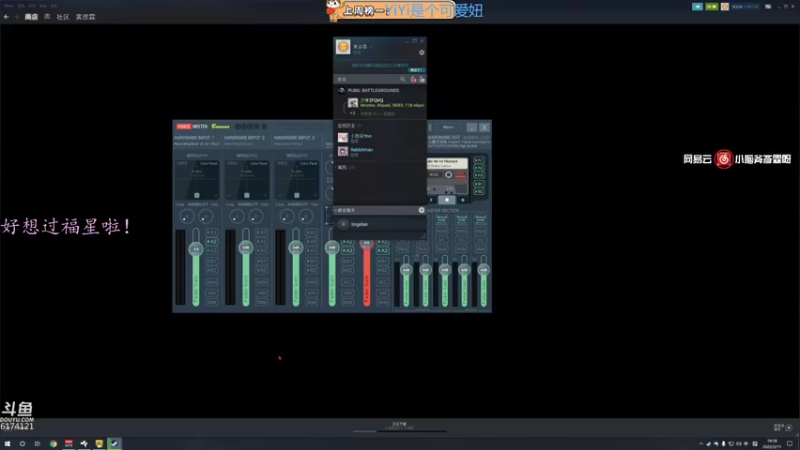Click Hardware Input 1 Comp knob
Viewport: 800px width, 450px height.
tap(187, 217)
